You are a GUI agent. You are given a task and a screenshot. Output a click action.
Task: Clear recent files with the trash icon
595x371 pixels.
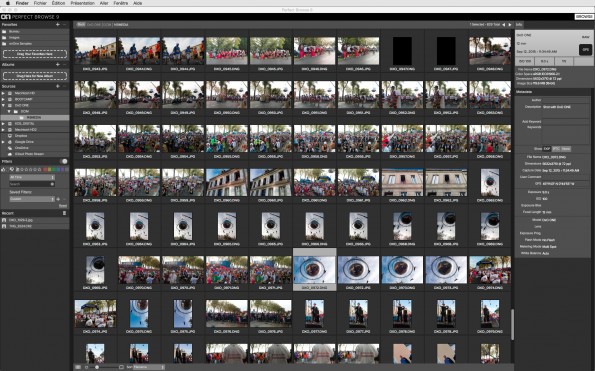[64, 213]
